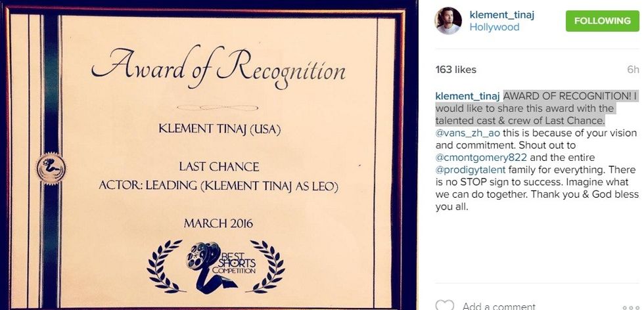Open klement_tinaj username link in post header
Viewport: 644px width, 310px height.
pos(501,14)
